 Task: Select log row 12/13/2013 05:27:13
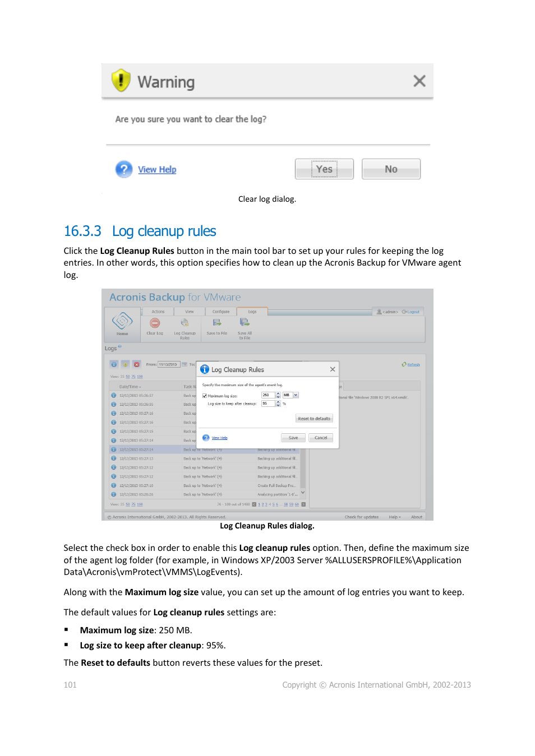click(x=205, y=458)
